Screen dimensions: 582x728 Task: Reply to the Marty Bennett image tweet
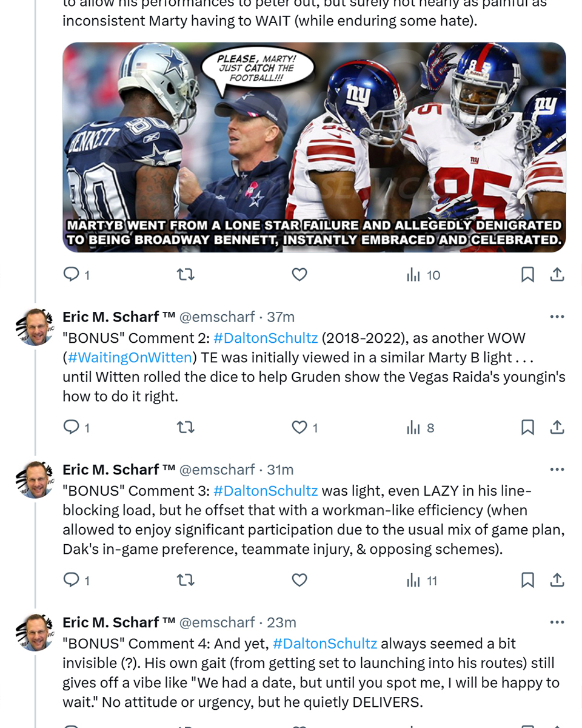76,275
